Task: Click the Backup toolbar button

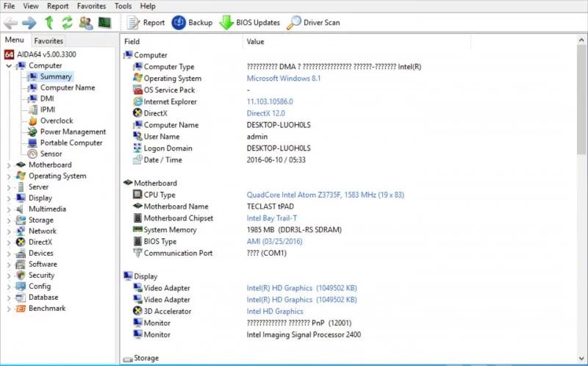Action: point(192,23)
